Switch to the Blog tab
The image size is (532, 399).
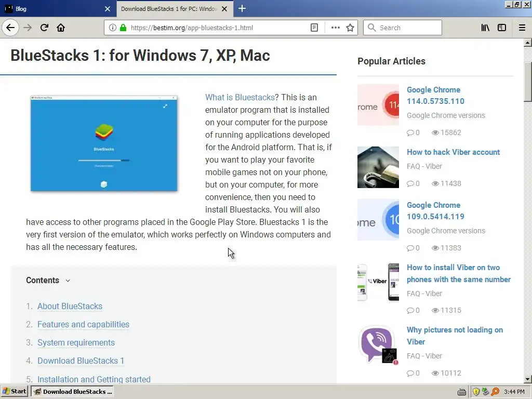pyautogui.click(x=58, y=9)
